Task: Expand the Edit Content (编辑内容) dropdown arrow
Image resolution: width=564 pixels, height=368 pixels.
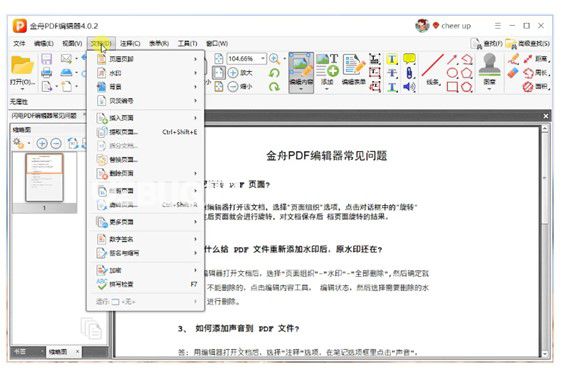Action: 301,88
